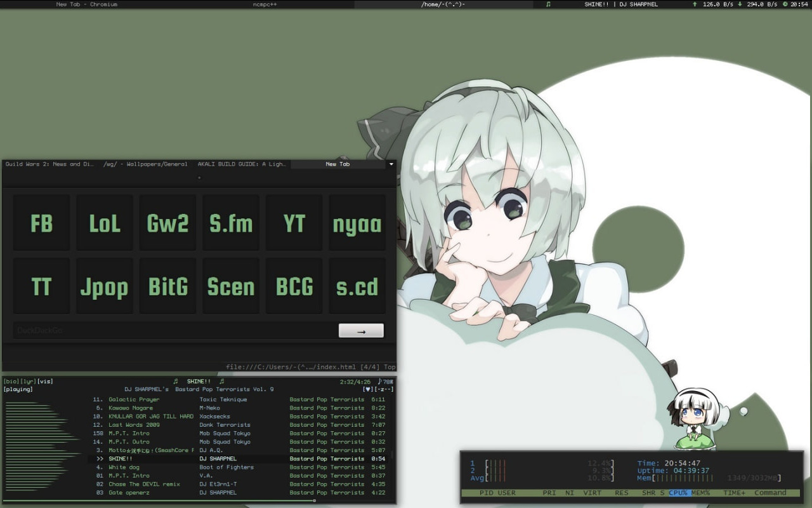This screenshot has height=508, width=812.
Task: Click the ncmpcpp song progress bar
Action: (159, 500)
